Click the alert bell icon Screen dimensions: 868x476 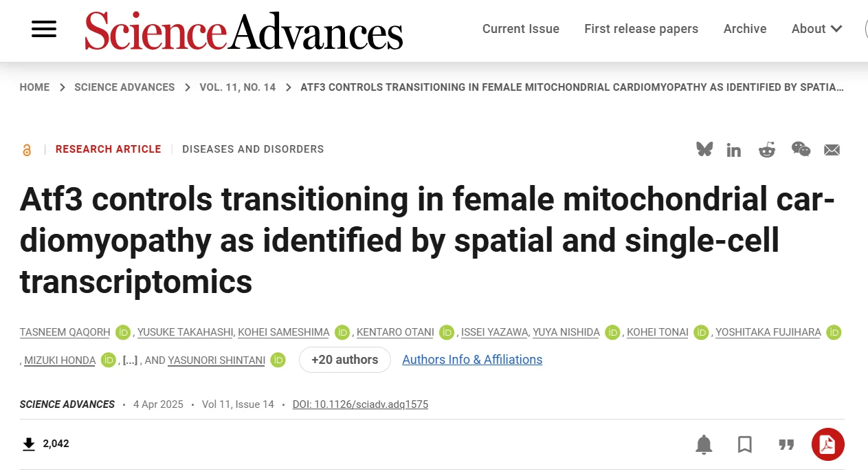tap(704, 444)
